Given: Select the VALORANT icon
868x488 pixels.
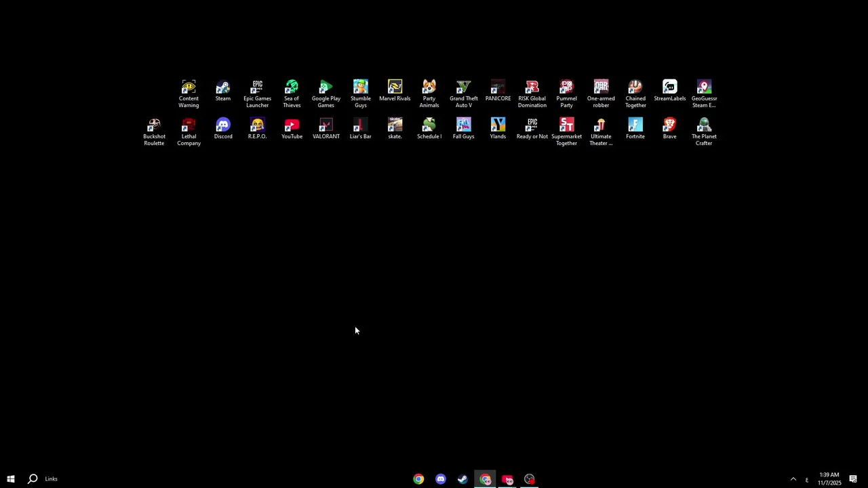Looking at the screenshot, I should 326,129.
